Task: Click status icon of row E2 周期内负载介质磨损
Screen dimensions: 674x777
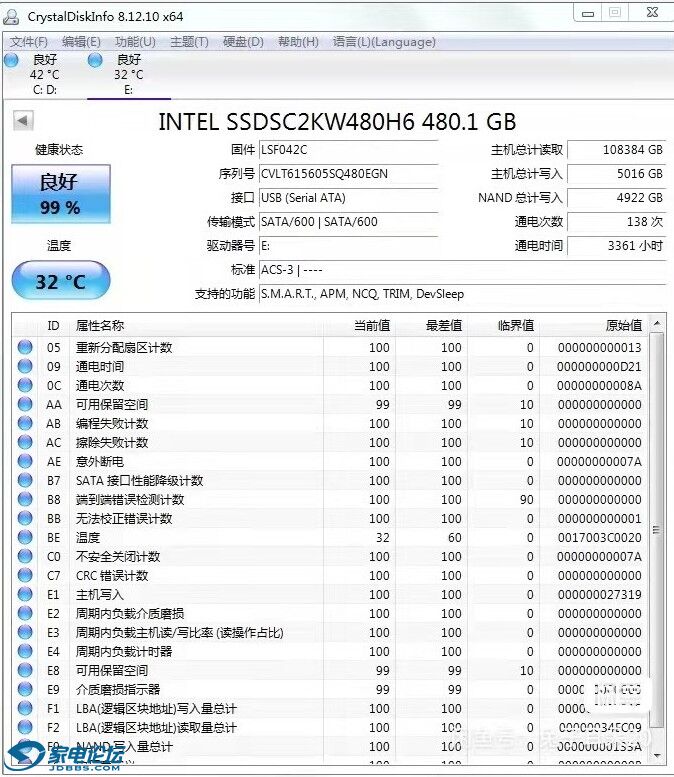Action: click(x=25, y=613)
